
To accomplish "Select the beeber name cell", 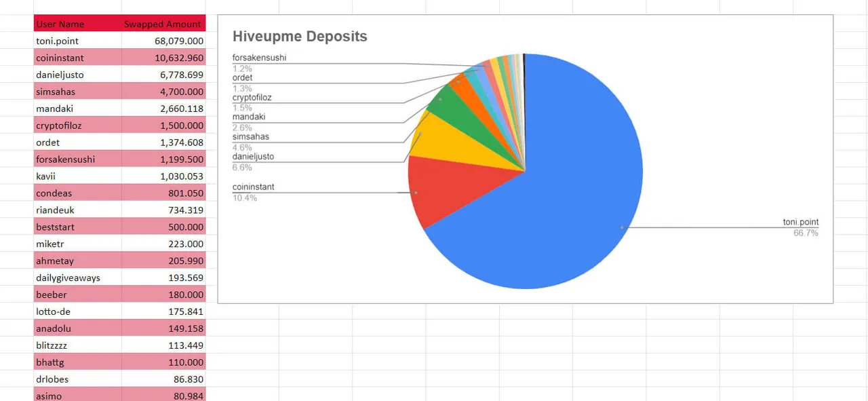I will point(78,294).
